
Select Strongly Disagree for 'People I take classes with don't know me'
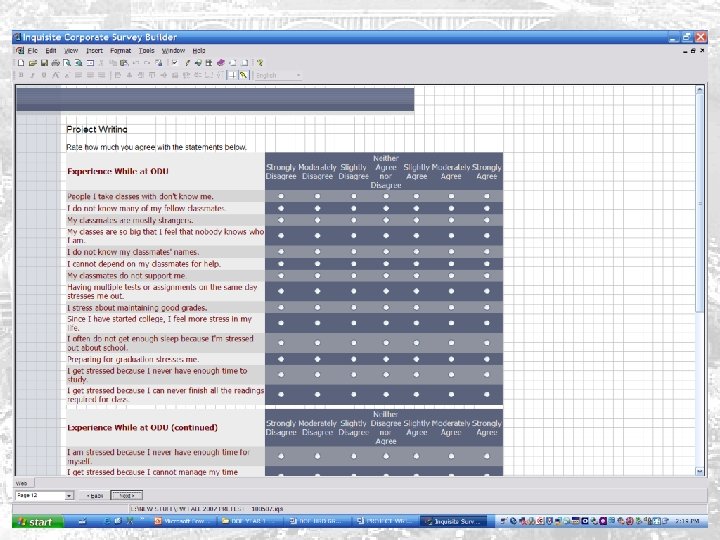pos(281,196)
